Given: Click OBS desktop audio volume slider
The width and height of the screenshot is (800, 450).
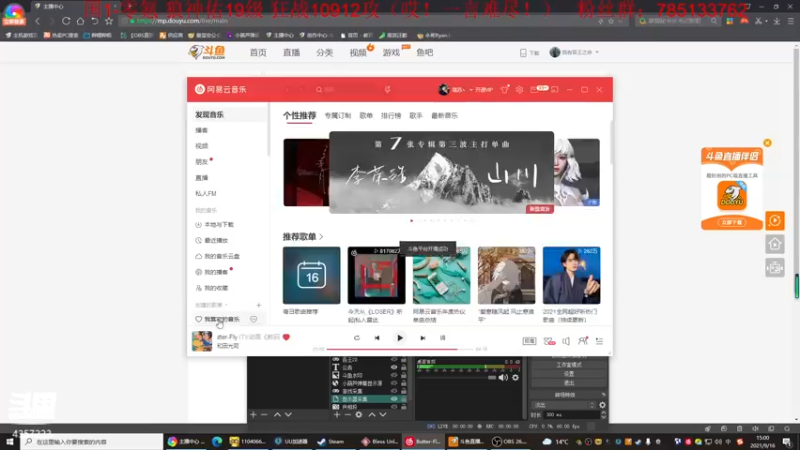Looking at the screenshot, I should click(456, 378).
